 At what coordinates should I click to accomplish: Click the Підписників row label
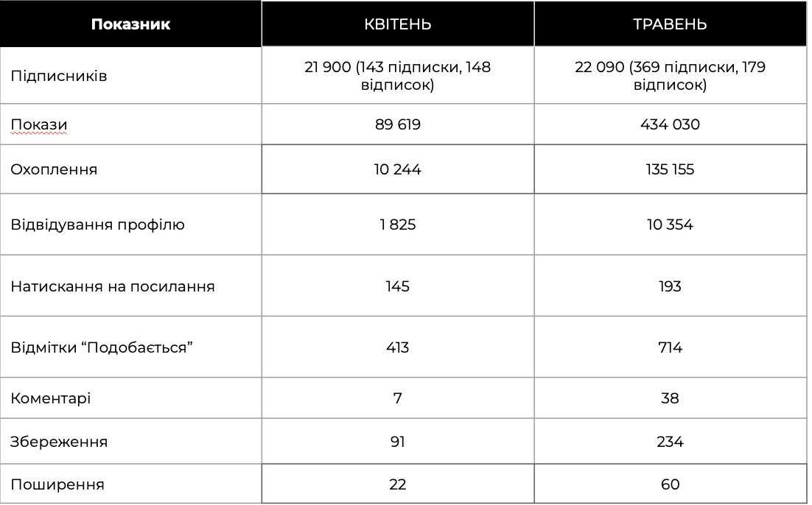[x=59, y=76]
